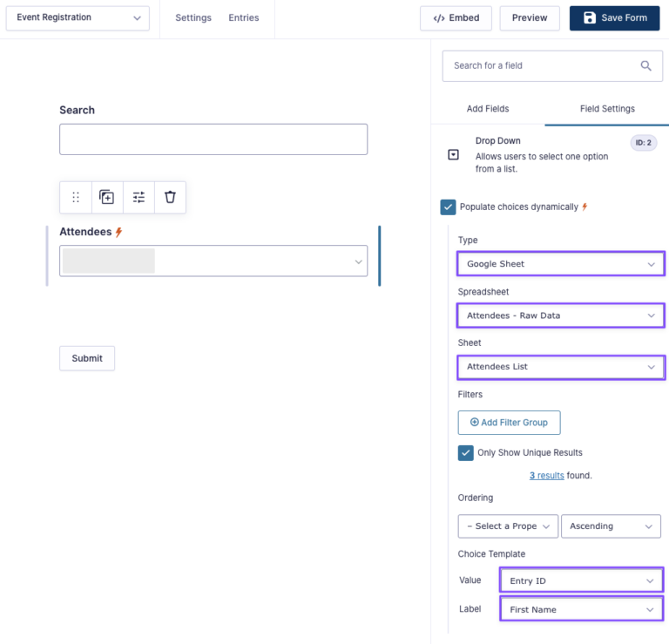The height and width of the screenshot is (644, 669).
Task: Open field settings sliders icon
Action: pyautogui.click(x=139, y=197)
